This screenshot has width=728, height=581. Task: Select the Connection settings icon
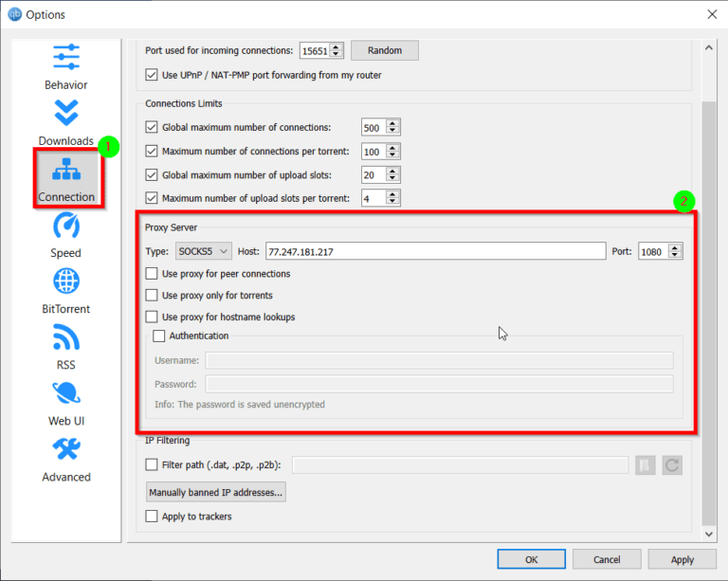66,169
